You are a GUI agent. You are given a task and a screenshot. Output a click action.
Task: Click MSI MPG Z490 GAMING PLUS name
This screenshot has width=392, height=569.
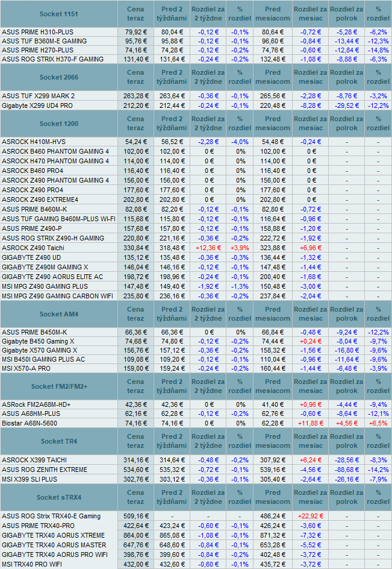(x=45, y=286)
